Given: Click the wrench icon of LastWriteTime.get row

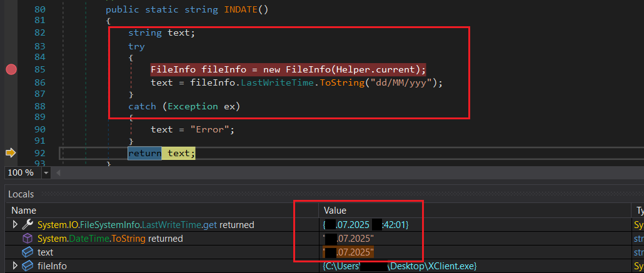Looking at the screenshot, I should pos(27,224).
